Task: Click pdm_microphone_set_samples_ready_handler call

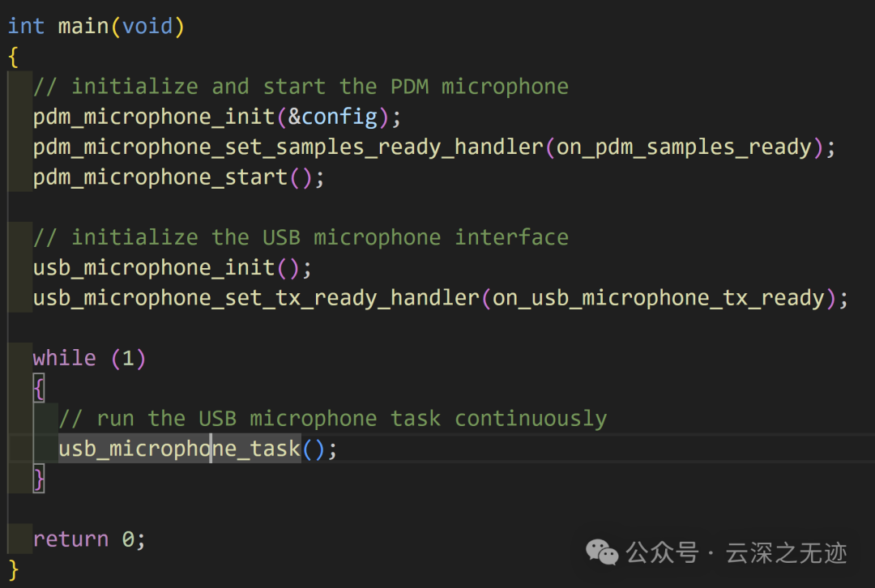Action: pyautogui.click(x=288, y=147)
